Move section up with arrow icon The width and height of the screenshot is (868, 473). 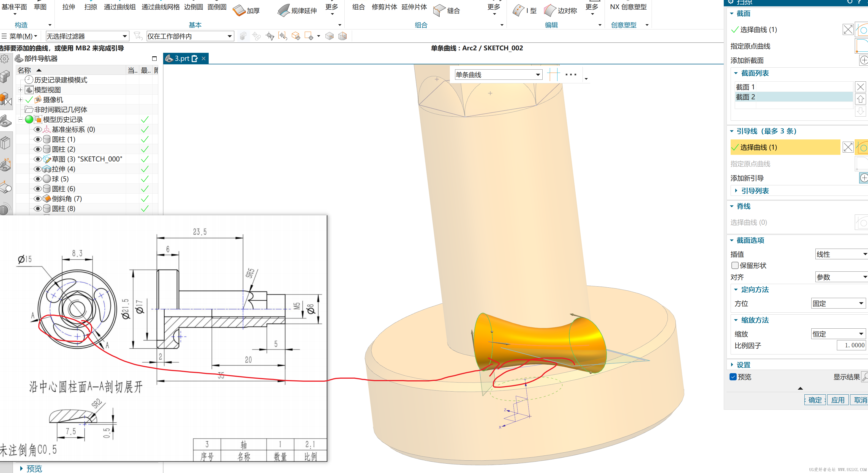click(x=860, y=99)
